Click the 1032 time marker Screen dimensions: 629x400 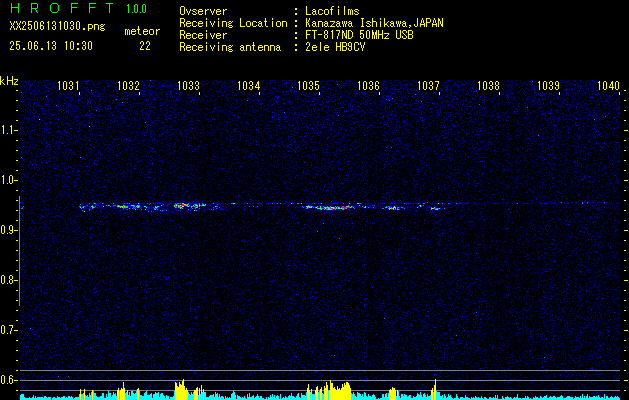point(128,85)
